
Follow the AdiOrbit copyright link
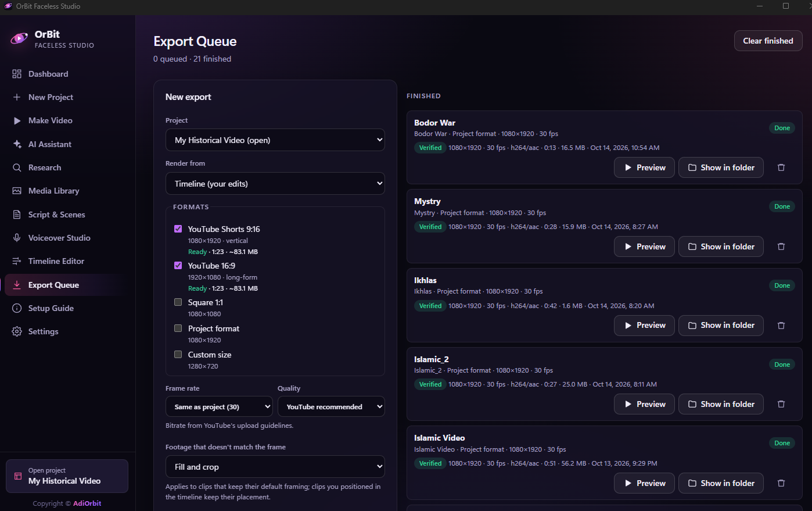point(87,503)
